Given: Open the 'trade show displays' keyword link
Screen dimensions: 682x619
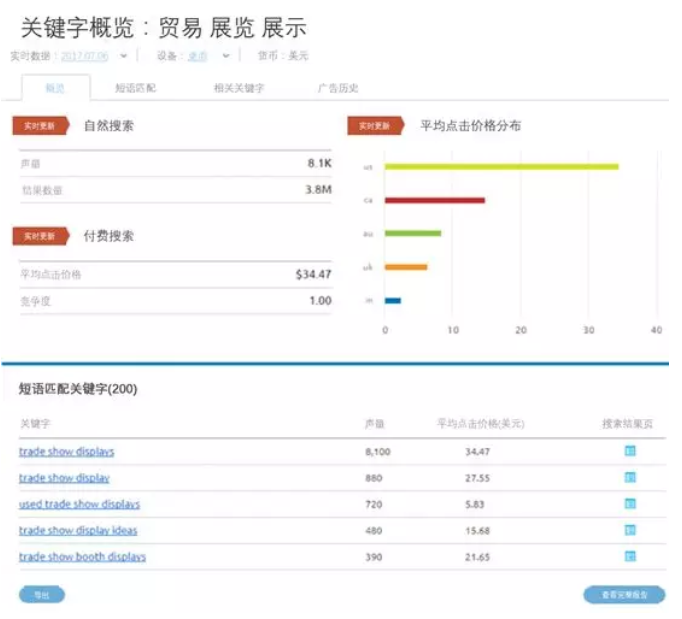Looking at the screenshot, I should pos(66,452).
